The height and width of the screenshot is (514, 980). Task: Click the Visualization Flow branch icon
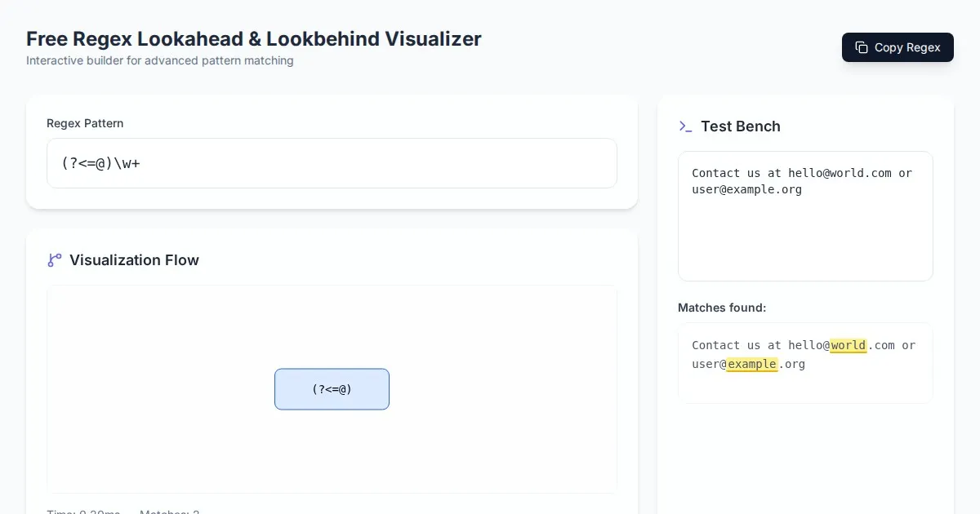click(x=55, y=260)
